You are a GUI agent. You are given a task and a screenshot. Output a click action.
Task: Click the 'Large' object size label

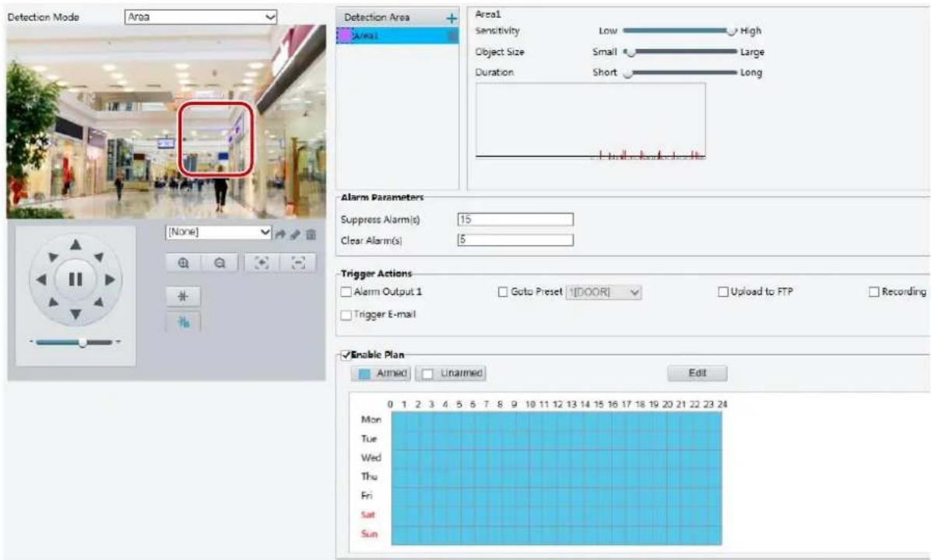[x=752, y=52]
